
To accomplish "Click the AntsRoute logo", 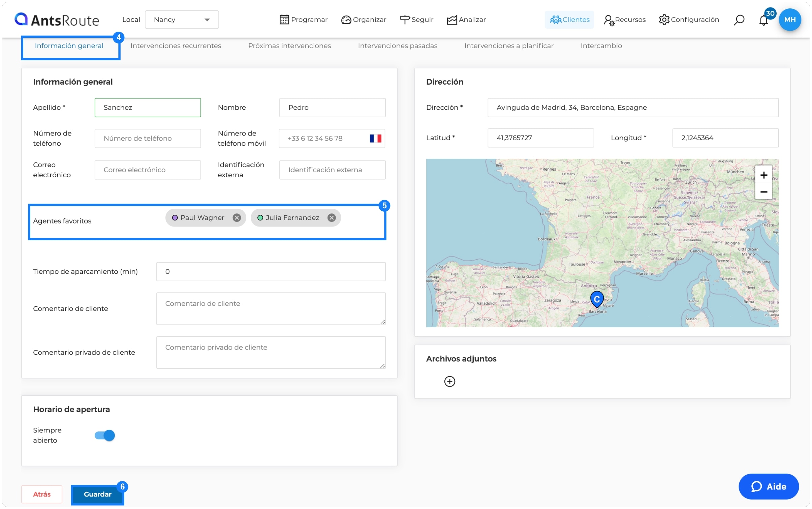I will 57,20.
